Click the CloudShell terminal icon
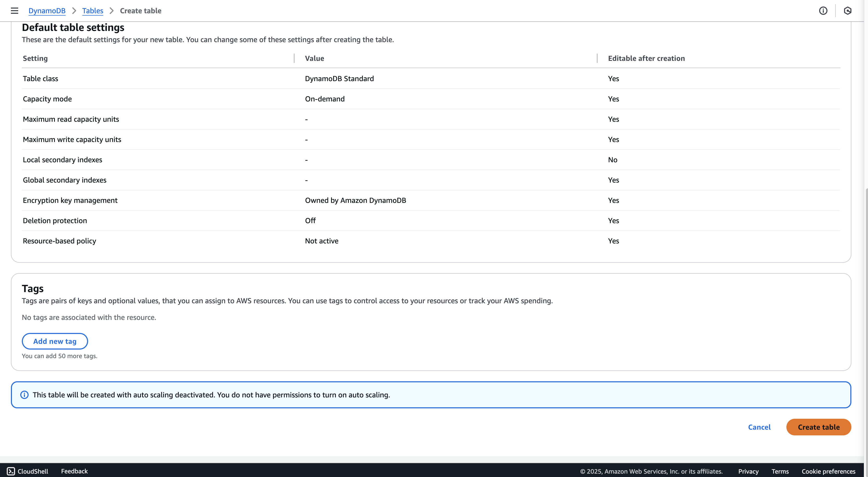868x477 pixels. tap(11, 471)
